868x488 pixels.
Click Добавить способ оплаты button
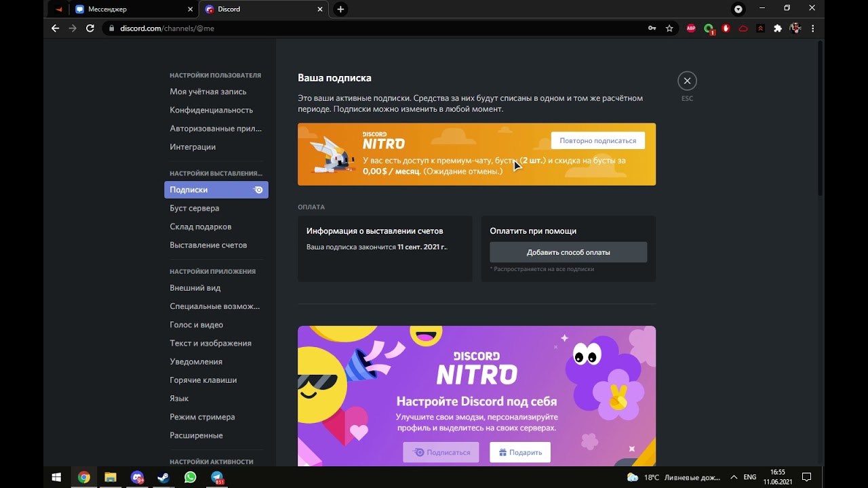[568, 252]
